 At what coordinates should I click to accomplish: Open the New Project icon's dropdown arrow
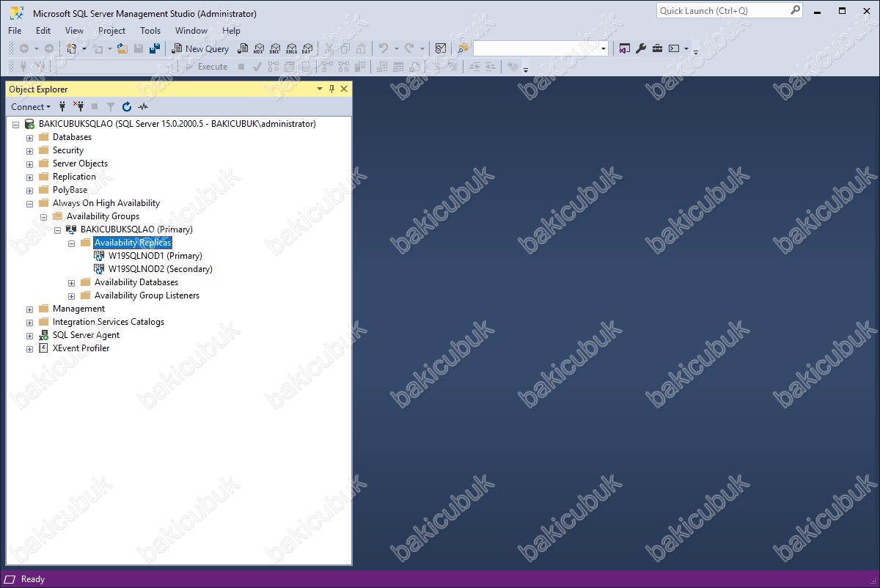point(84,48)
